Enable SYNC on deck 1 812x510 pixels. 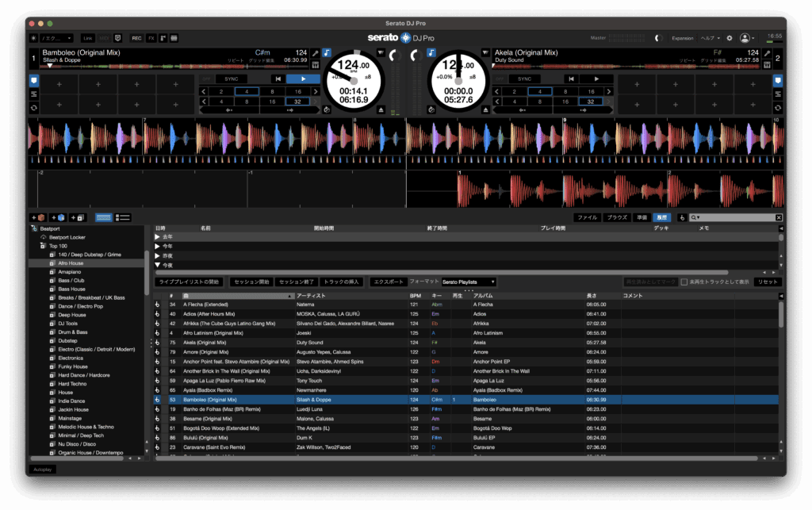pos(232,79)
